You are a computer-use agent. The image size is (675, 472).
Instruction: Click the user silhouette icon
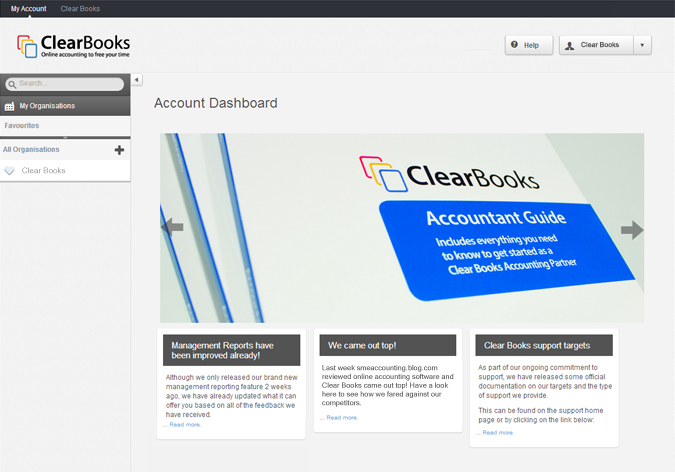[569, 46]
